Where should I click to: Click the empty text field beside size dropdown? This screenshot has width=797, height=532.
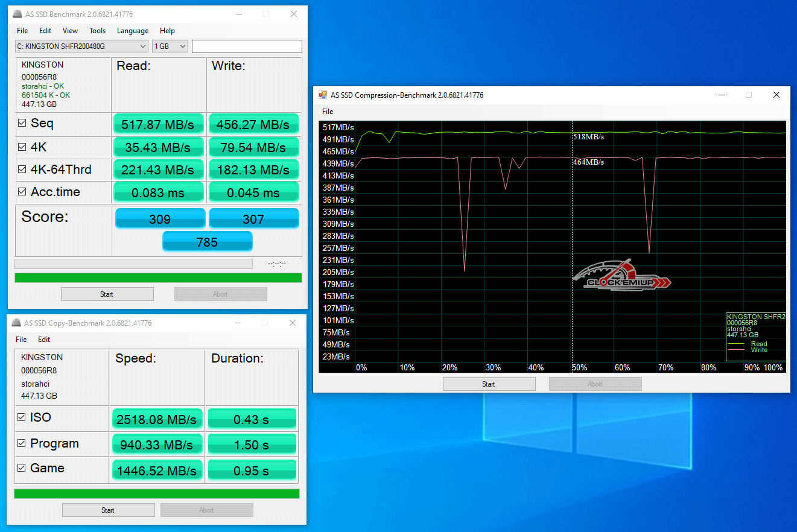[x=246, y=46]
